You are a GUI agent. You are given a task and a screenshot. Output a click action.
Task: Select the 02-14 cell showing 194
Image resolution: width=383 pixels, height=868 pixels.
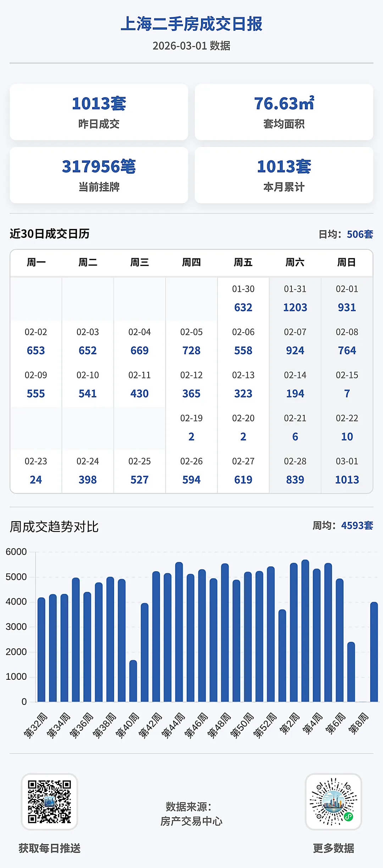(295, 385)
